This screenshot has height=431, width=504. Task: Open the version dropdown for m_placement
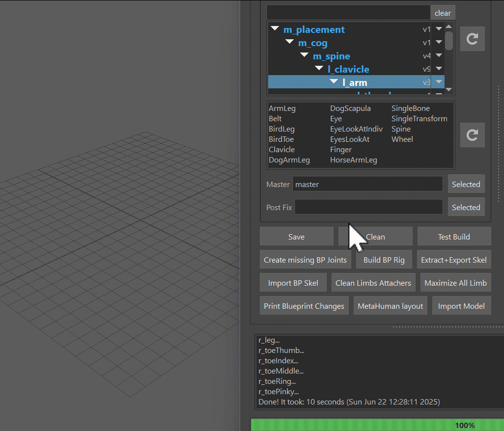pyautogui.click(x=439, y=29)
